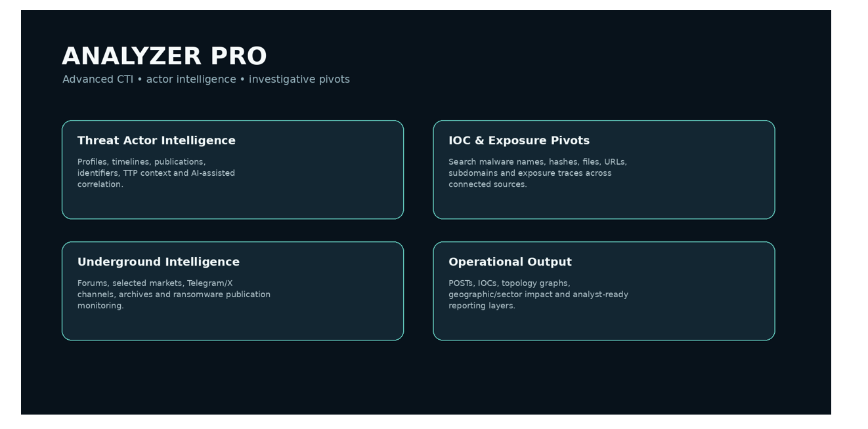Open the Threat Actor Intelligence card

(x=232, y=170)
